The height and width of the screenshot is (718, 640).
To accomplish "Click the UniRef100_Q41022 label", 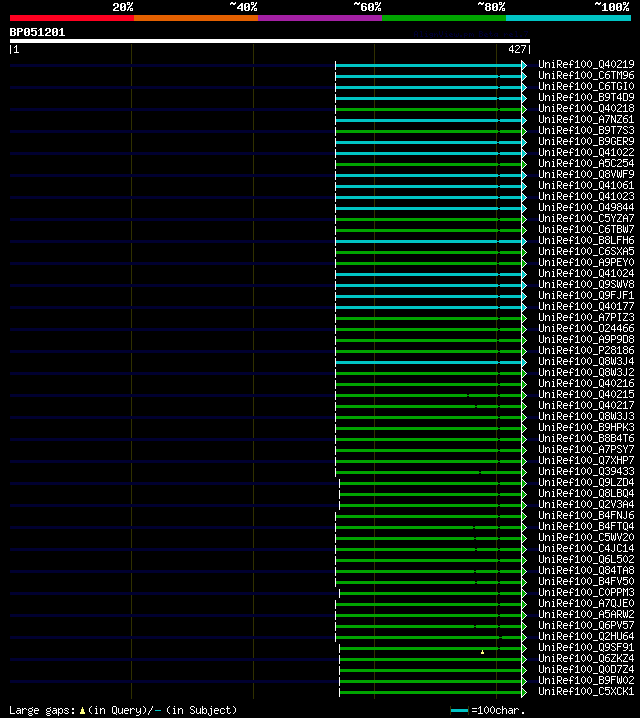I will [586, 152].
